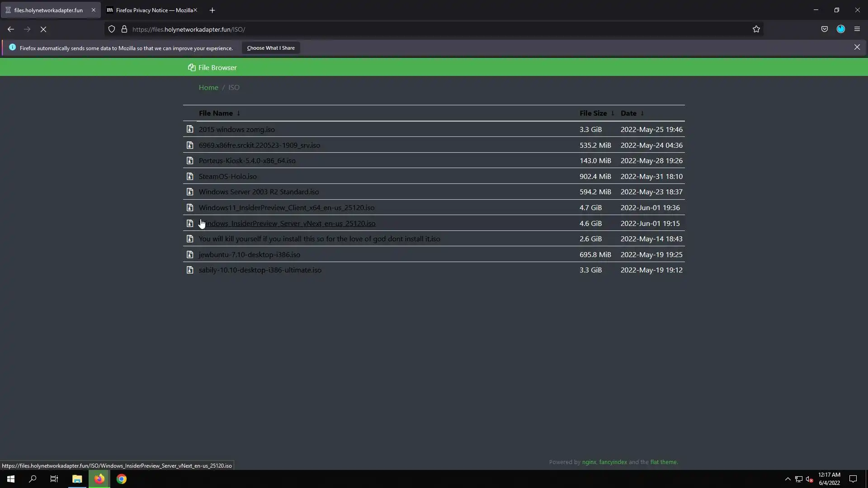Screen dimensions: 868x488
Task: Sort the list by the File Name arrow
Action: click(x=239, y=113)
